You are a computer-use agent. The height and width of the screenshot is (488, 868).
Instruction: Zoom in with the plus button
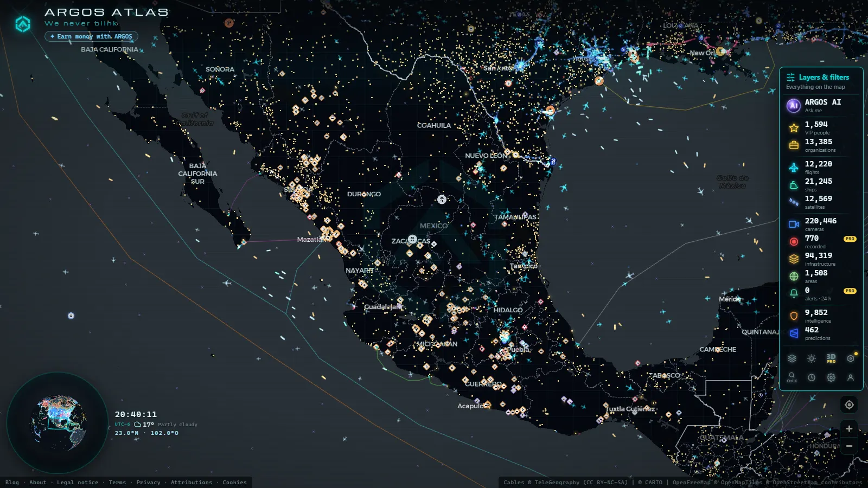849,428
